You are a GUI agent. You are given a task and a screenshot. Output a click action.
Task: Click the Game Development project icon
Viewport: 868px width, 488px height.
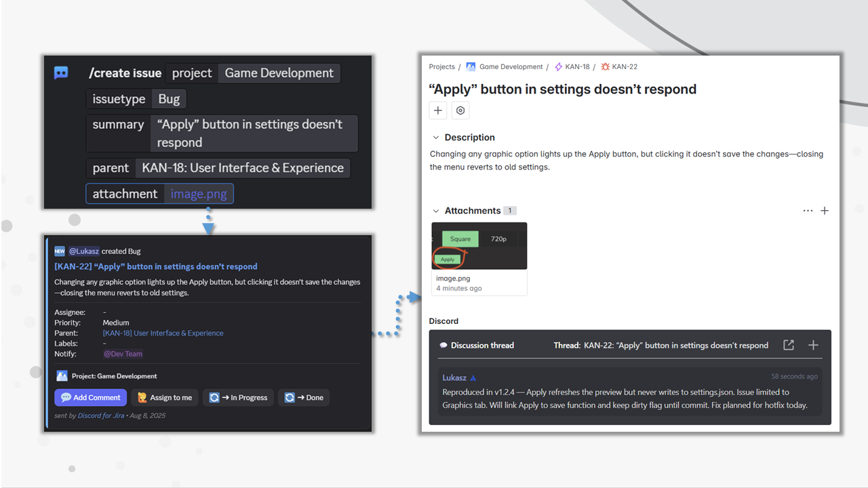click(x=471, y=66)
